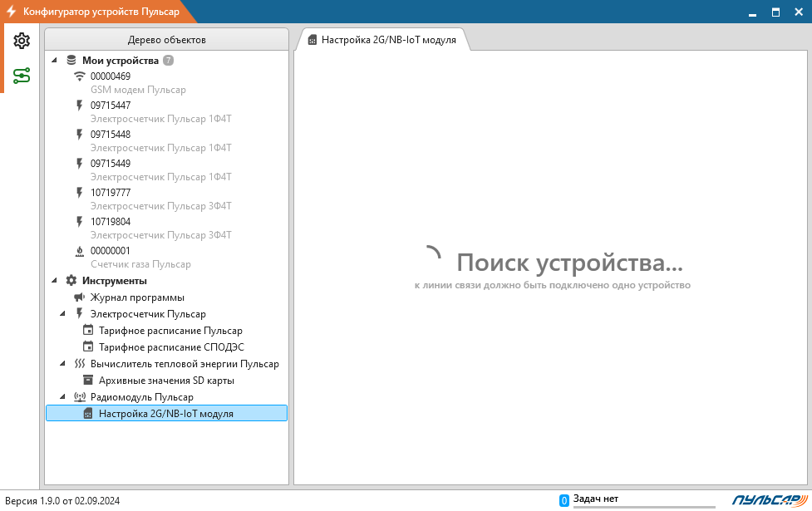Click the Поиск устройства loading message
This screenshot has height=511, width=812.
569,263
